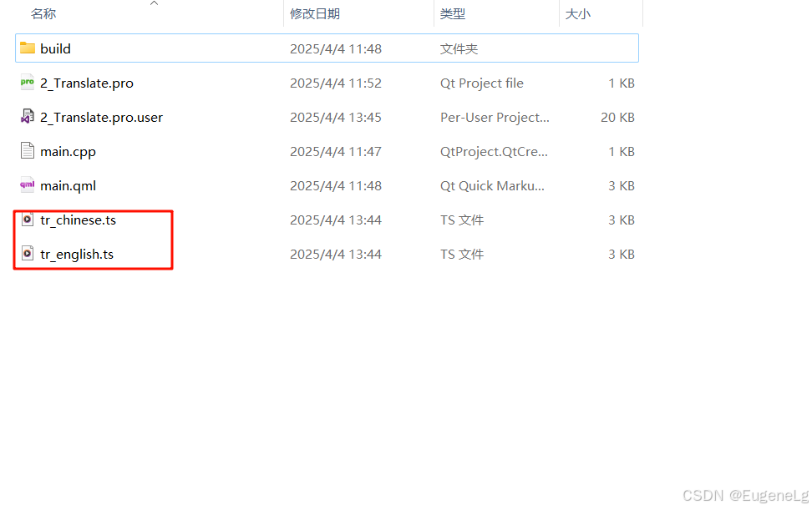Click the 2_Translate.pro file icon
The height and width of the screenshot is (510, 812).
coord(28,83)
